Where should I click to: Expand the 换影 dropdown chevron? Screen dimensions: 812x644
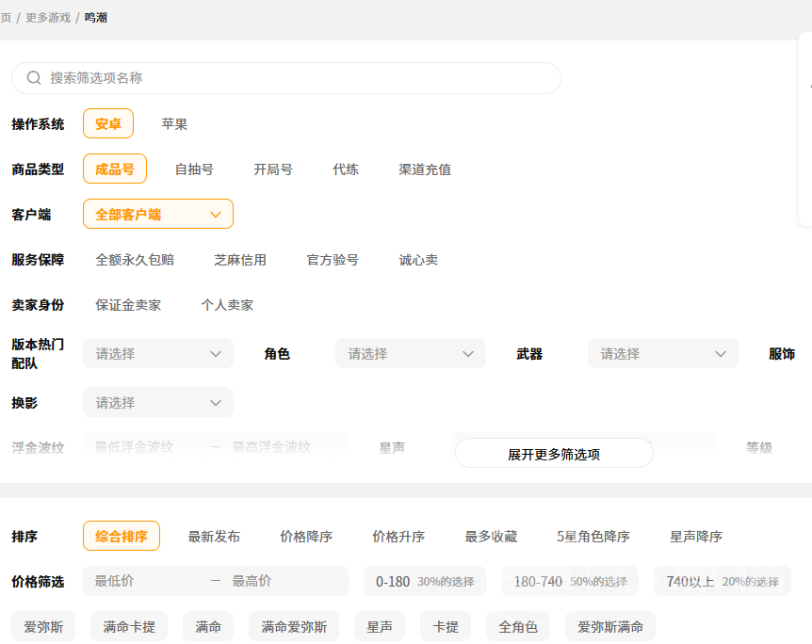215,403
